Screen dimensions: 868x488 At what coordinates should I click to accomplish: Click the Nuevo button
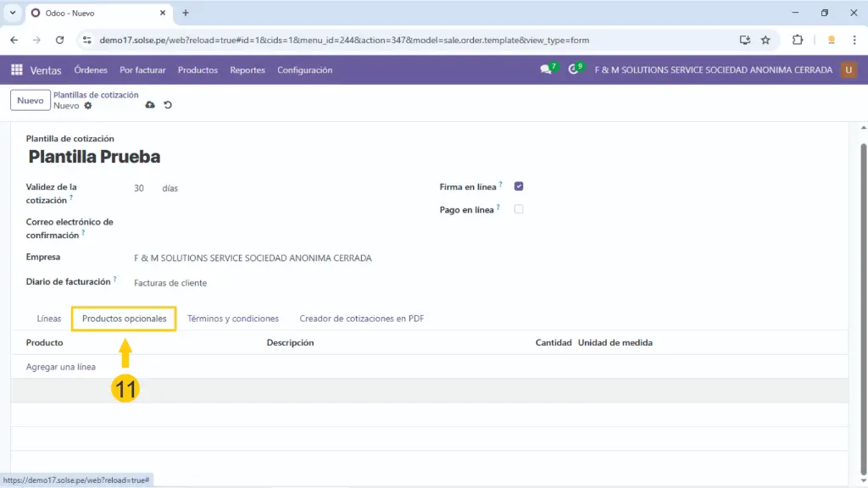point(30,101)
